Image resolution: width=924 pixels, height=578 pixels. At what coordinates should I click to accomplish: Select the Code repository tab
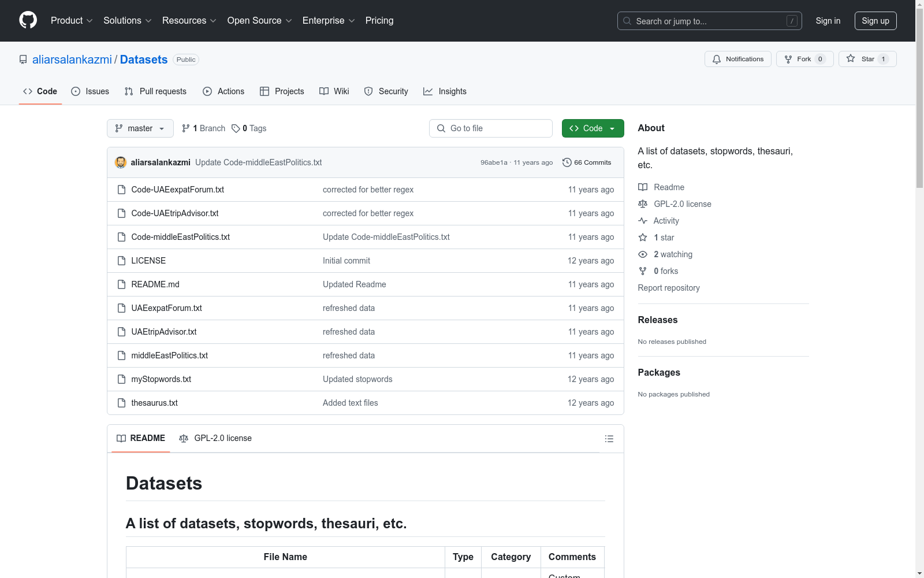tap(40, 91)
